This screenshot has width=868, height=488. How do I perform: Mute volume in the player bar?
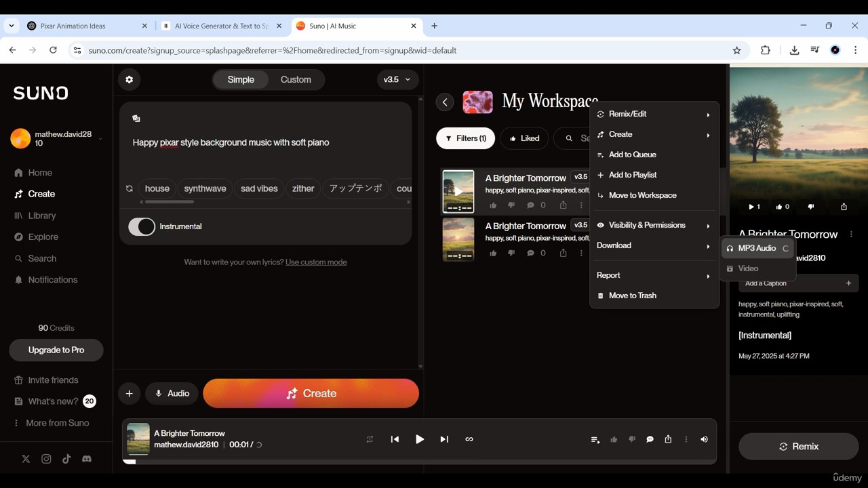(704, 439)
